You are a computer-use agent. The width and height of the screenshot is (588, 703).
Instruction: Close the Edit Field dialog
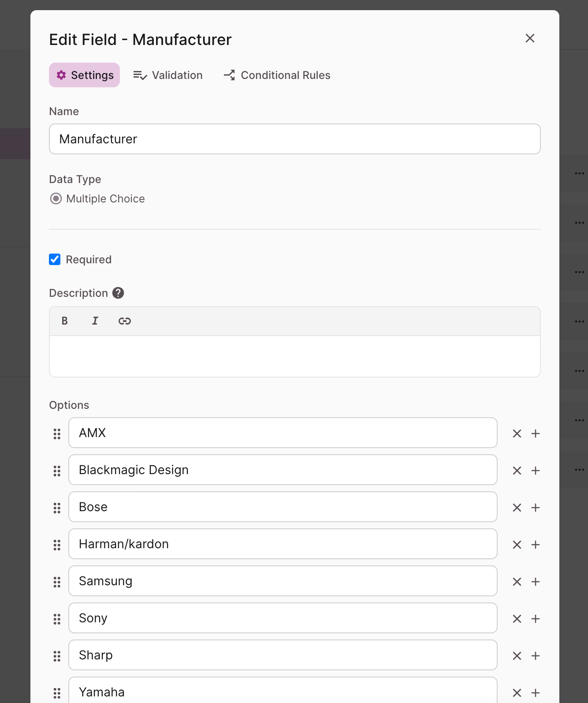[x=530, y=38]
